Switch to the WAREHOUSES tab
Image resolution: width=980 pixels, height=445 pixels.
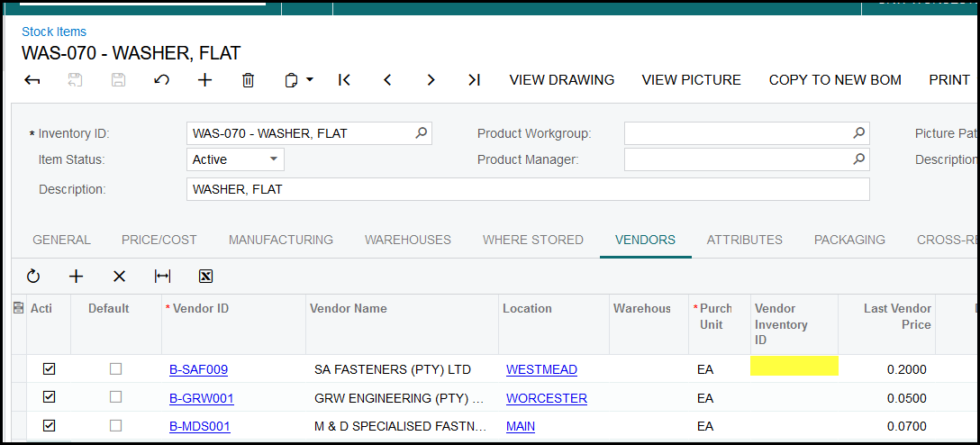click(407, 240)
